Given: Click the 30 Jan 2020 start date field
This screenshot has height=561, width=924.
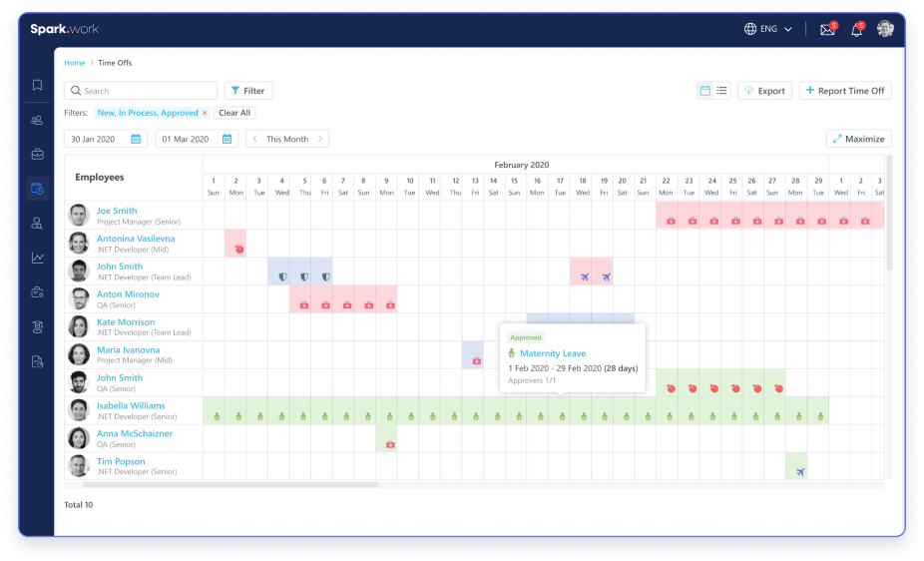Looking at the screenshot, I should point(106,139).
